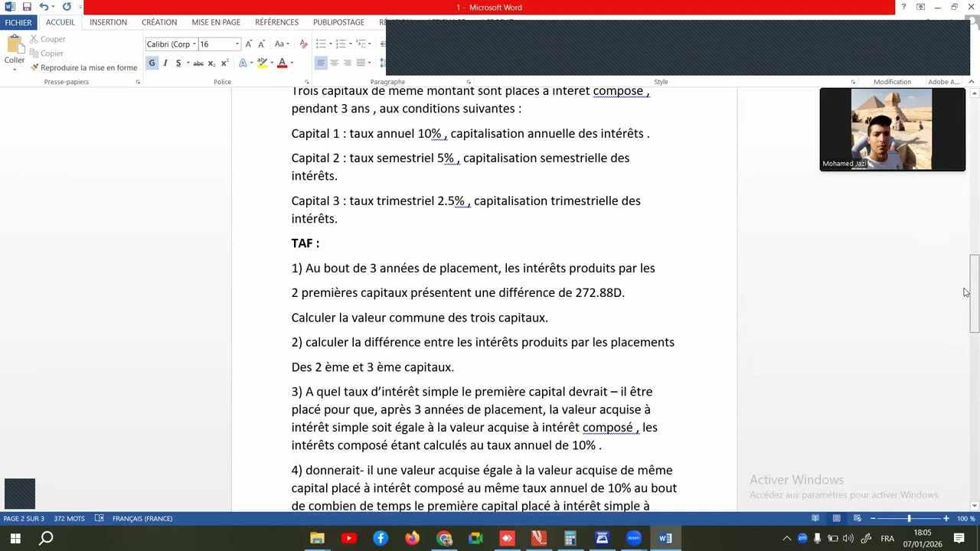The image size is (980, 551).
Task: Expand the Coller paste options arrow
Action: 15,70
